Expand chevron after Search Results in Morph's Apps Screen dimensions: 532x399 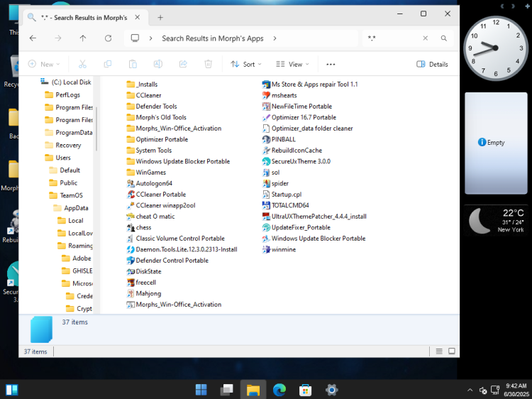tap(275, 38)
